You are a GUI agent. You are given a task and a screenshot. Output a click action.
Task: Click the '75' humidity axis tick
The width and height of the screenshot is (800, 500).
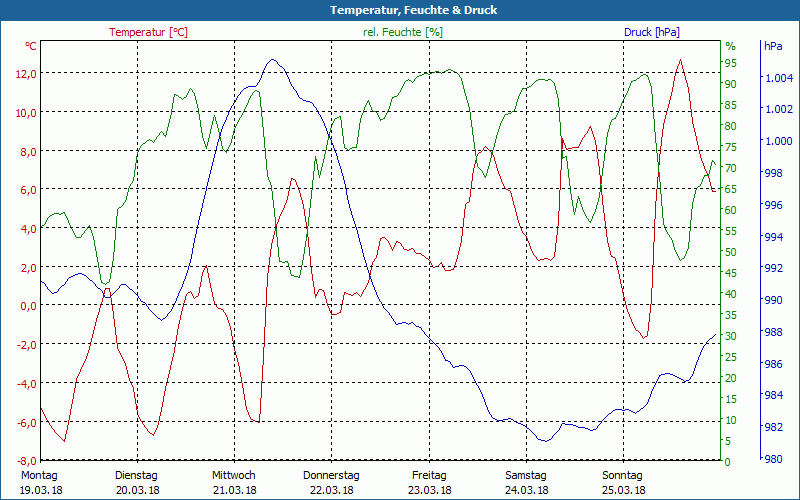point(731,147)
